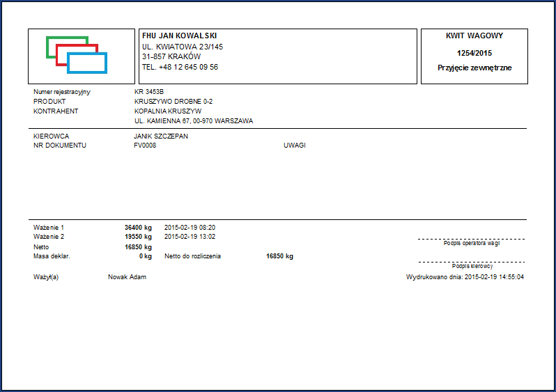Click the Masa deklar. 0 kg value
Screen dimensions: 556x392
click(145, 256)
